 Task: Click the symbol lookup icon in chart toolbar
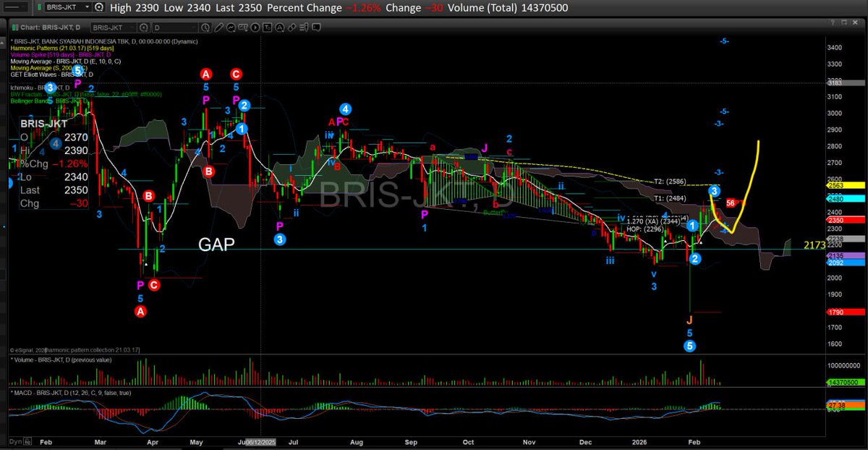pyautogui.click(x=144, y=27)
